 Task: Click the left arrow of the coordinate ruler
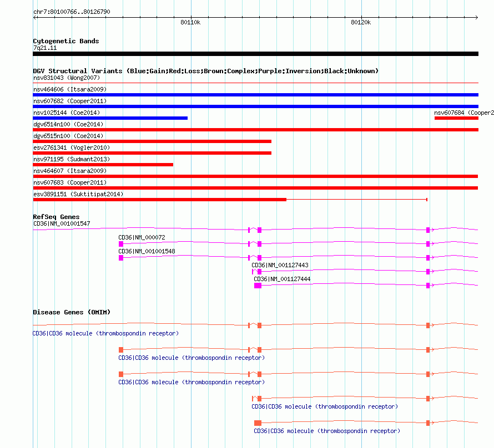tap(34, 17)
